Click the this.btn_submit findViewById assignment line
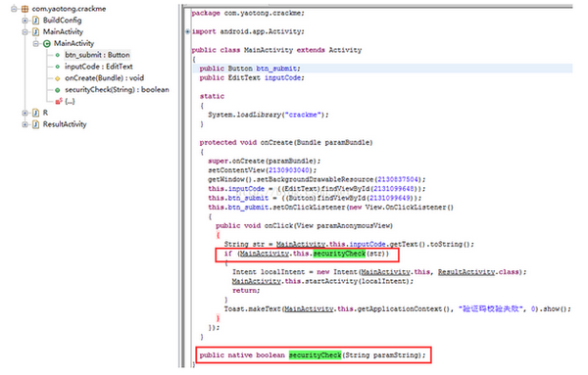The image size is (588, 375). [x=315, y=198]
